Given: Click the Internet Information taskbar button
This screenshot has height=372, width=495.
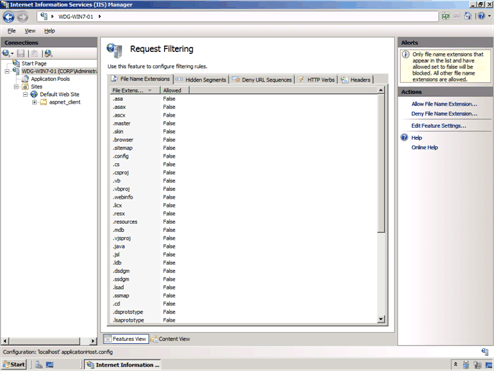Looking at the screenshot, I should 122,365.
